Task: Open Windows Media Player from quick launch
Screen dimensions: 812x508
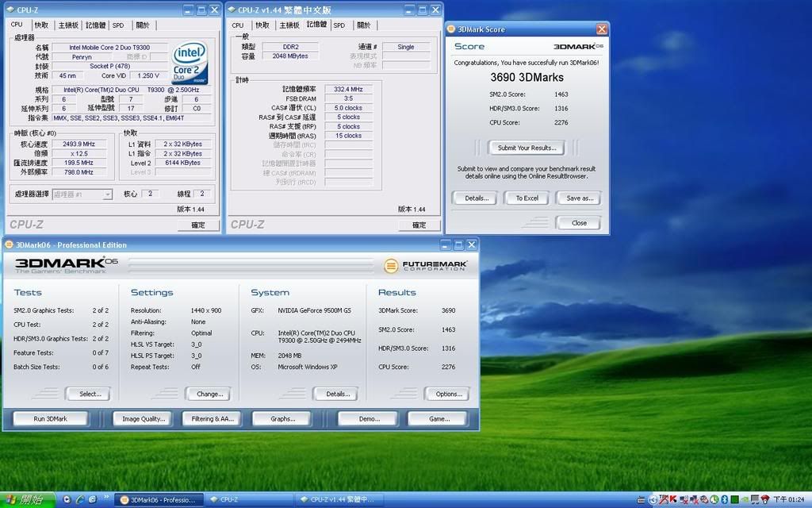Action: coord(67,500)
